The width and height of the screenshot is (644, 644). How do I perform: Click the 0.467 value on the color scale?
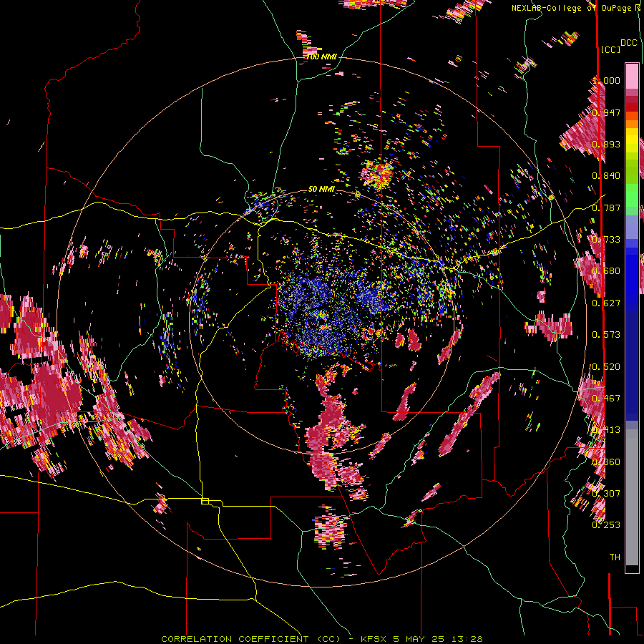pos(606,398)
